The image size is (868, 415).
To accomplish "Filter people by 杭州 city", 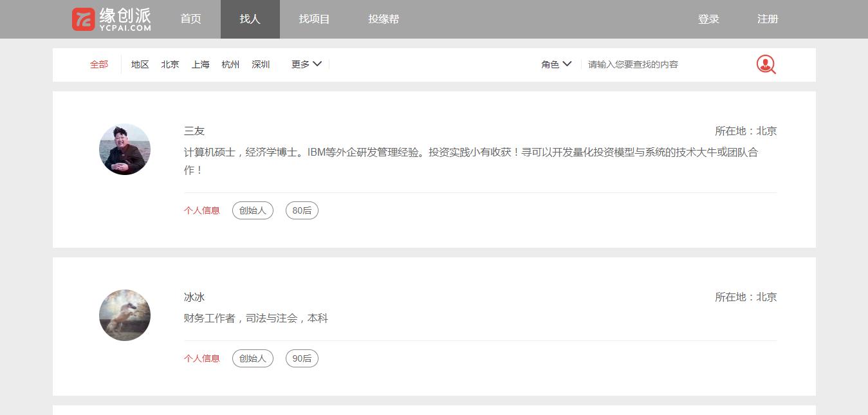I will click(x=230, y=64).
